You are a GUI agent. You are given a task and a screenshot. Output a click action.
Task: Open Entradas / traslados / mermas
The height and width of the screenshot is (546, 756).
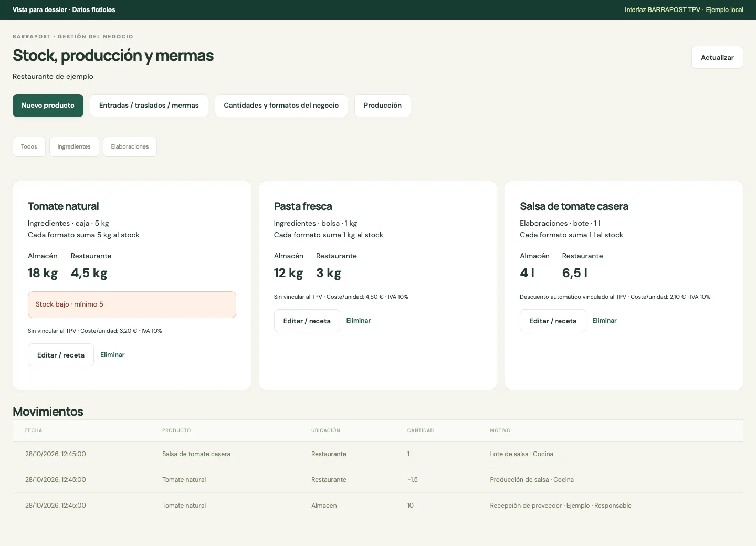click(x=149, y=106)
